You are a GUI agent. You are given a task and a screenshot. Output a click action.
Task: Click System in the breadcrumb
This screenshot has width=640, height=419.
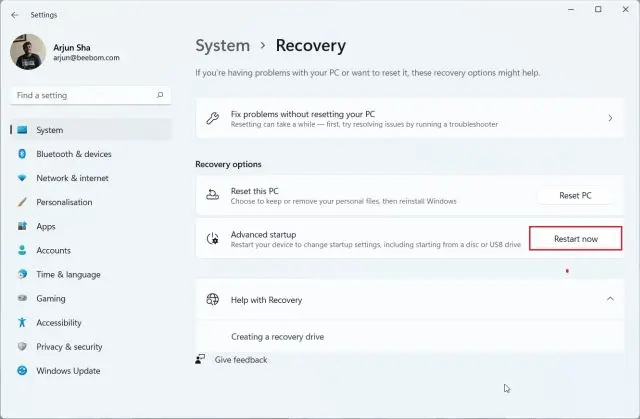[x=222, y=45]
